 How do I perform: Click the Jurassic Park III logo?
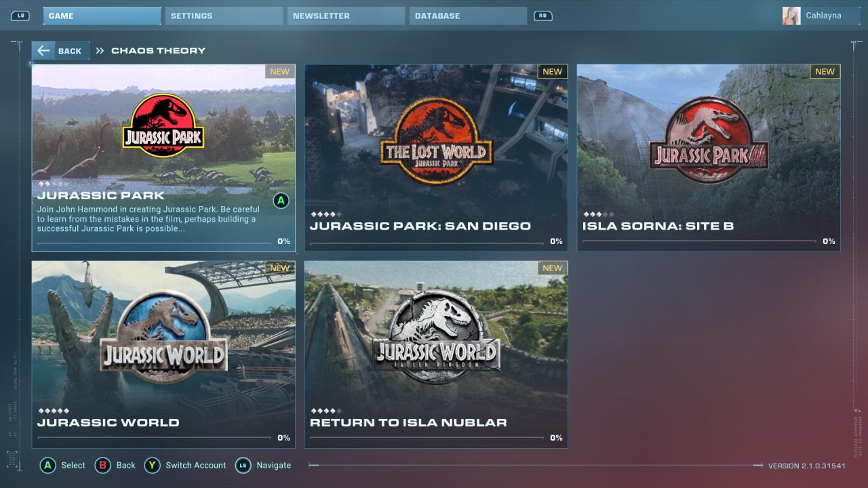coord(709,140)
